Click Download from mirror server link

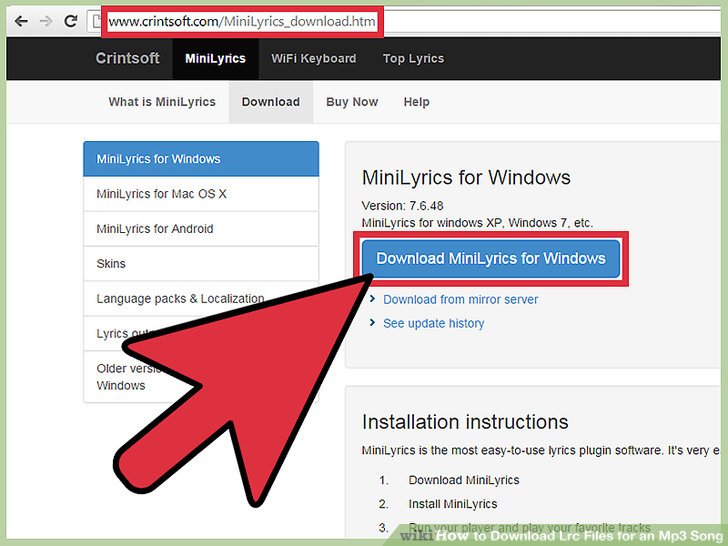[x=460, y=299]
